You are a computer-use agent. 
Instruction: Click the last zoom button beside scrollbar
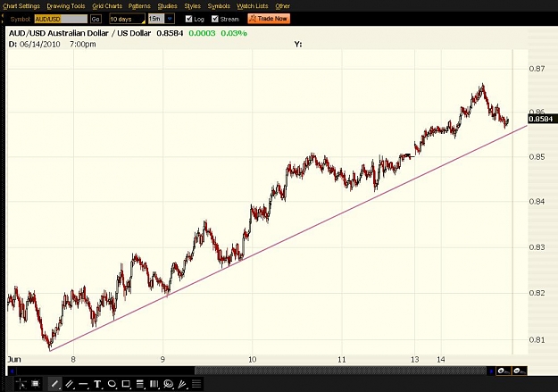click(x=520, y=371)
